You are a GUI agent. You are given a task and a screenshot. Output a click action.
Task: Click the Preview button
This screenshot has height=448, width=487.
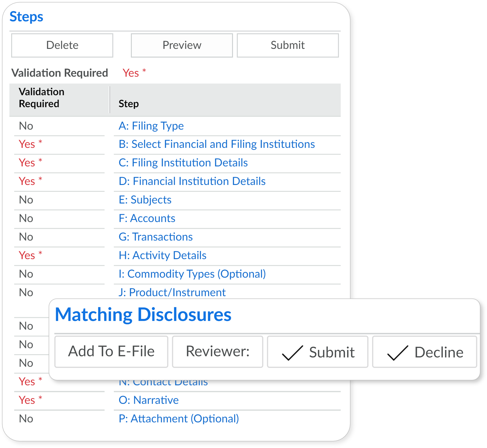click(x=182, y=45)
